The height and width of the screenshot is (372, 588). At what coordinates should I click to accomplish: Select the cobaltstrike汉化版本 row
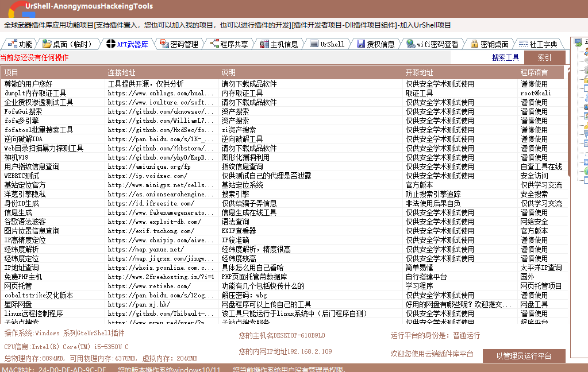[284, 295]
